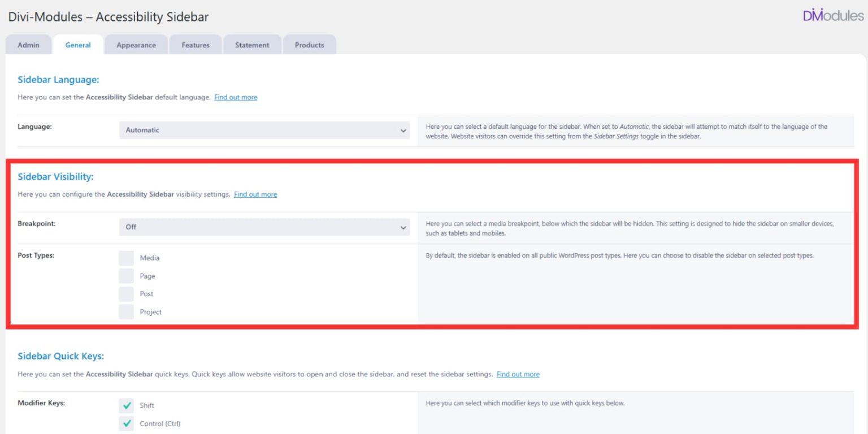Expand the Language dropdown via its chevron
The height and width of the screenshot is (434, 868).
click(403, 130)
